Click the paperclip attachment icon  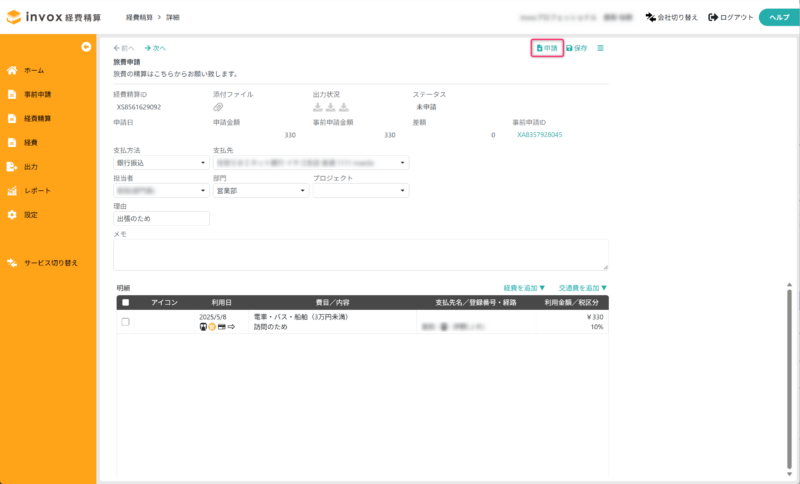point(218,107)
